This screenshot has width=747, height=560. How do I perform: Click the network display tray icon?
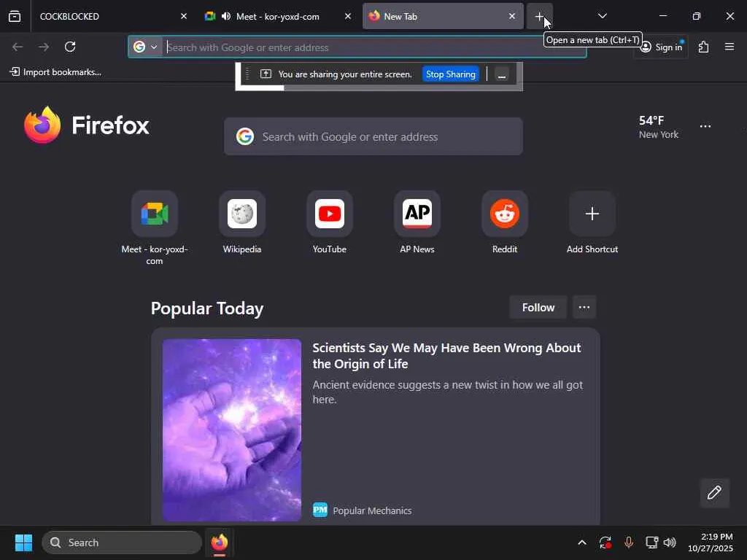[x=651, y=542]
